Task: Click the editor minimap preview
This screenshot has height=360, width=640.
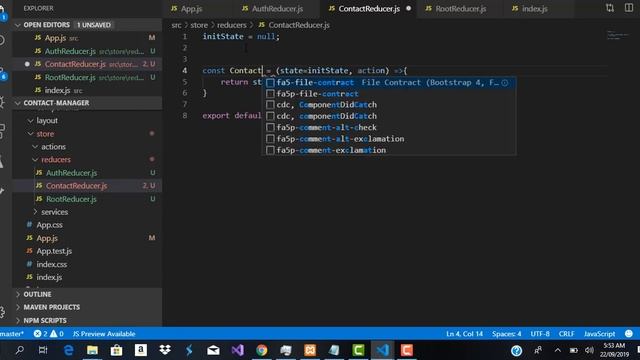Action: (x=617, y=35)
